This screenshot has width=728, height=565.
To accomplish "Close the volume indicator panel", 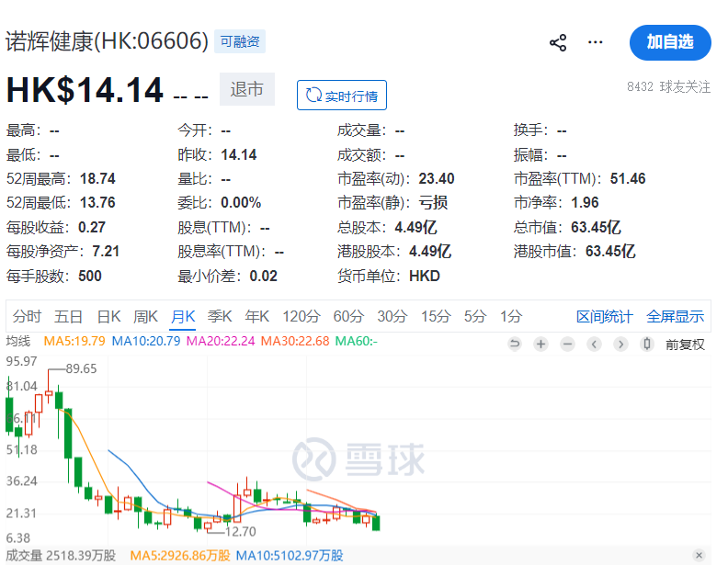I will point(700,555).
